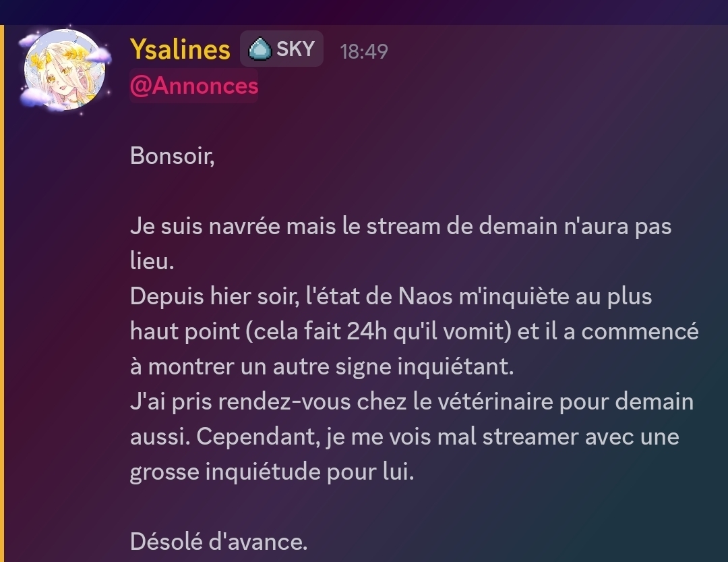
Task: Click the diamond icon in the SKY tag
Action: 260,50
